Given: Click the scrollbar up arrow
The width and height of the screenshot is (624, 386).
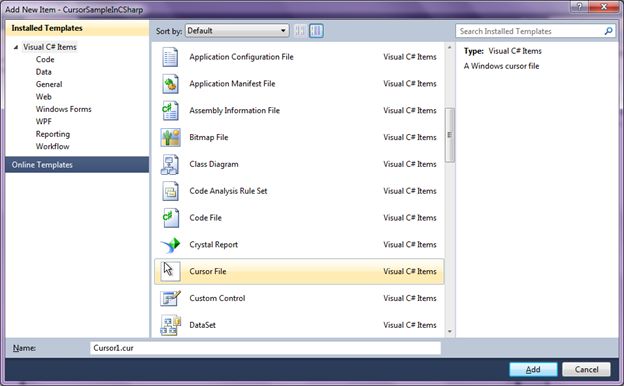Looking at the screenshot, I should coord(450,48).
